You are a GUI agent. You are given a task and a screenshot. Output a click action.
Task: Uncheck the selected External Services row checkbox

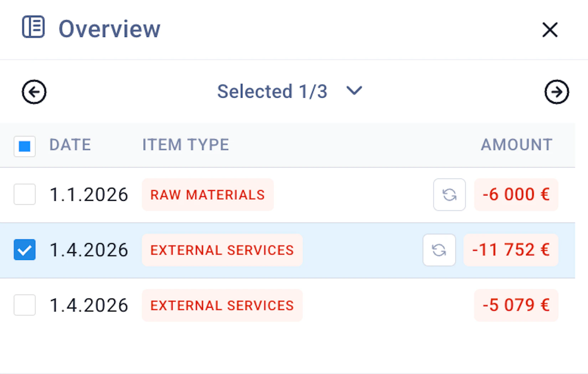click(25, 250)
